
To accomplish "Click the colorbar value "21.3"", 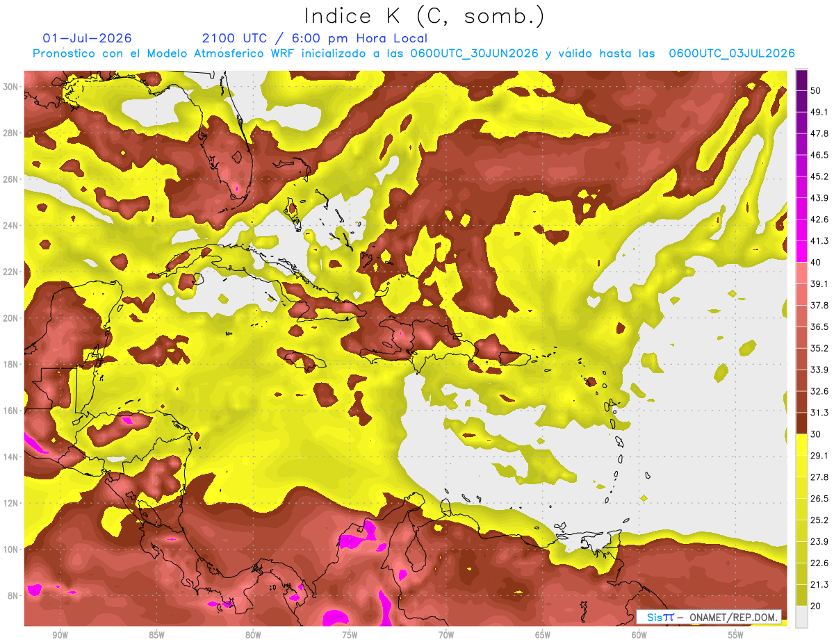I will 819,585.
